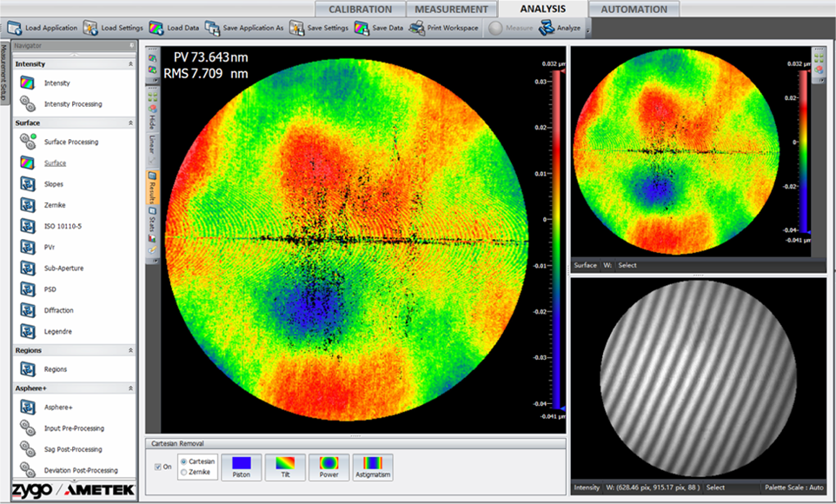The width and height of the screenshot is (836, 504).
Task: Run Analyze from the toolbar
Action: pyautogui.click(x=560, y=28)
